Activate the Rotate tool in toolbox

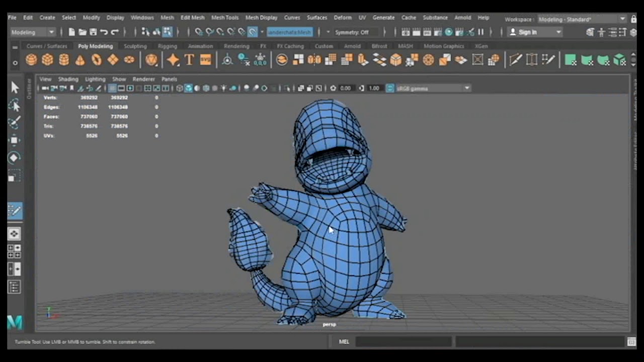14,157
